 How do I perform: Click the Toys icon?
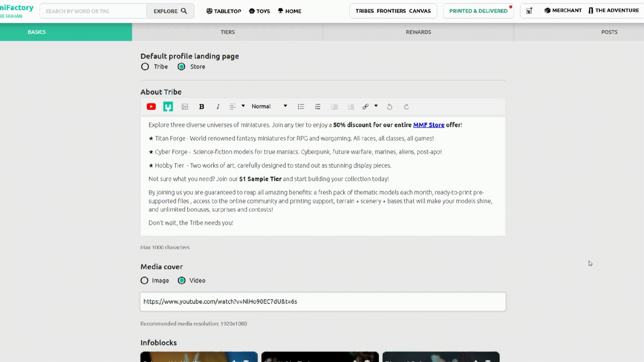[252, 11]
